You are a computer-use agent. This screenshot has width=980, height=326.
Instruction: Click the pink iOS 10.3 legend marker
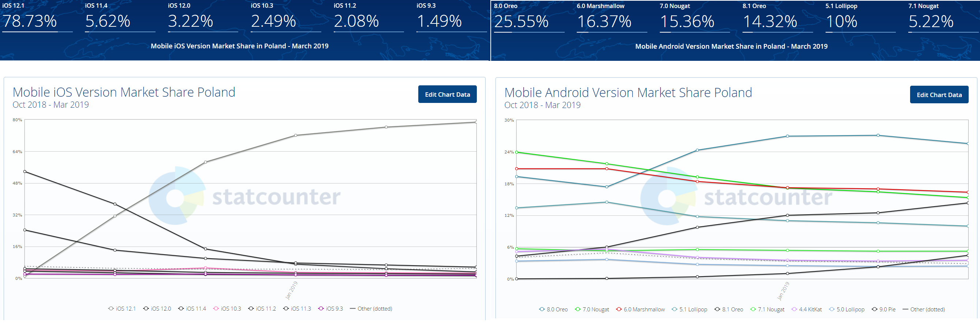click(216, 308)
